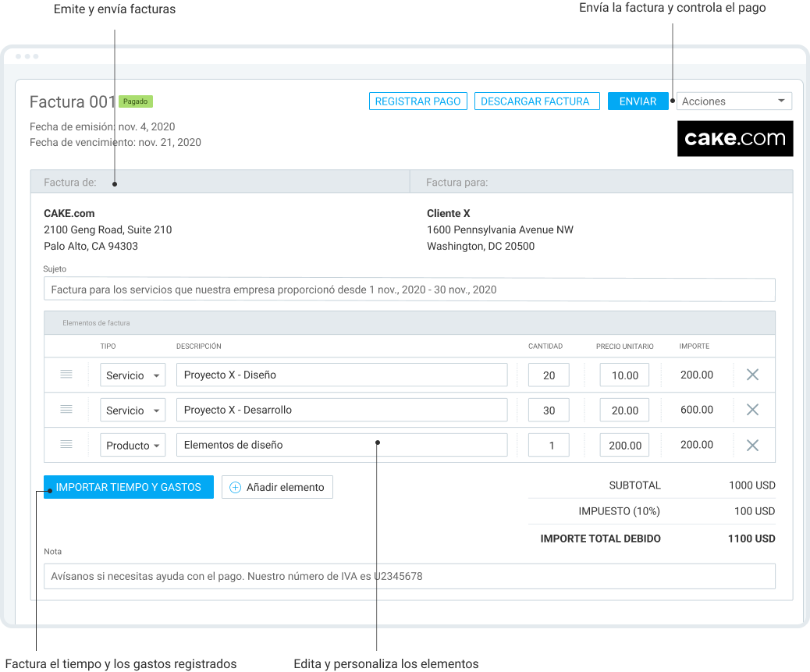Click the Añadir elemento button

277,487
